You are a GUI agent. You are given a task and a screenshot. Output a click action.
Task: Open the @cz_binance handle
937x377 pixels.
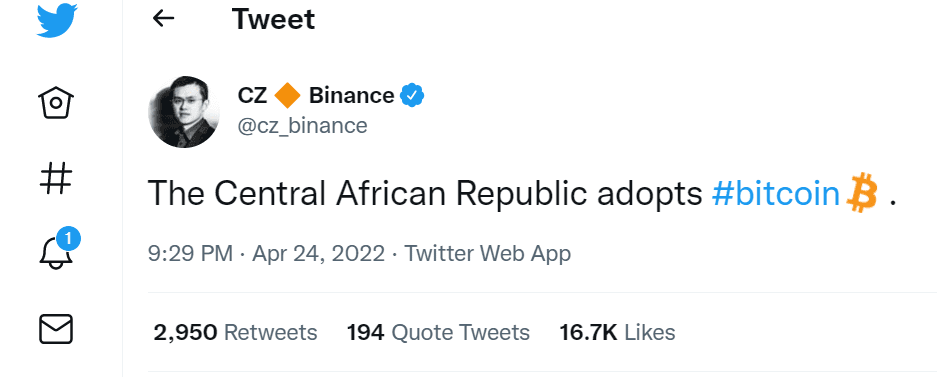click(x=302, y=126)
